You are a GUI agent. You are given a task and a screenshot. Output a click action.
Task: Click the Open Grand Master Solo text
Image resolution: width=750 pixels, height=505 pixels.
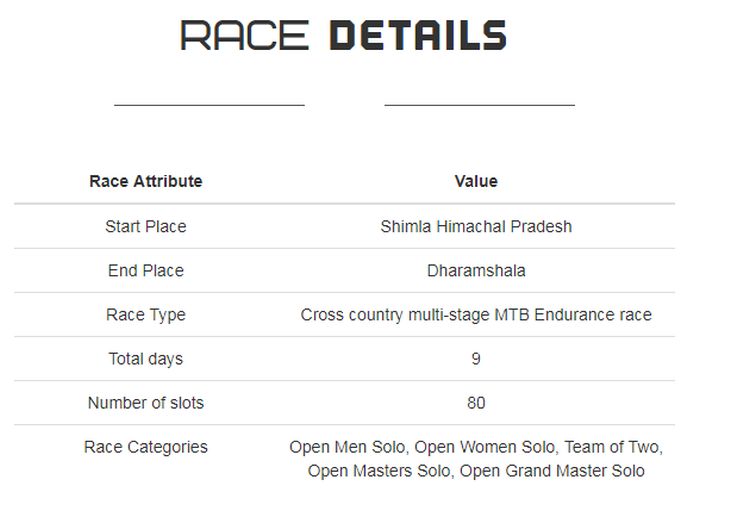coord(552,471)
